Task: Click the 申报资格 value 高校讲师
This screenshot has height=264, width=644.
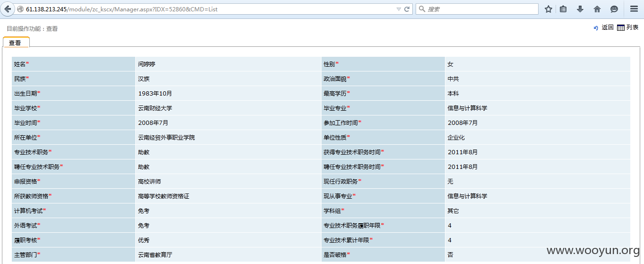Action: 149,181
